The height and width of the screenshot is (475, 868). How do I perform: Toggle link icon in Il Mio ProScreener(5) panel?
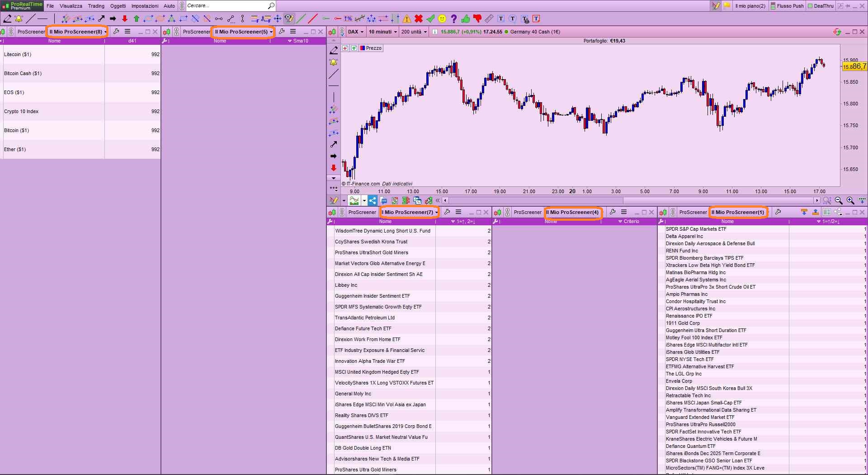coord(176,32)
